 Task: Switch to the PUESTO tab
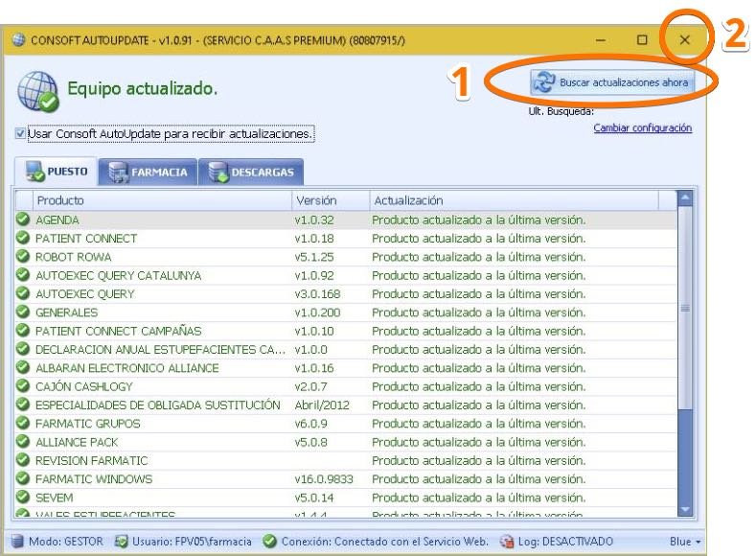pyautogui.click(x=57, y=172)
